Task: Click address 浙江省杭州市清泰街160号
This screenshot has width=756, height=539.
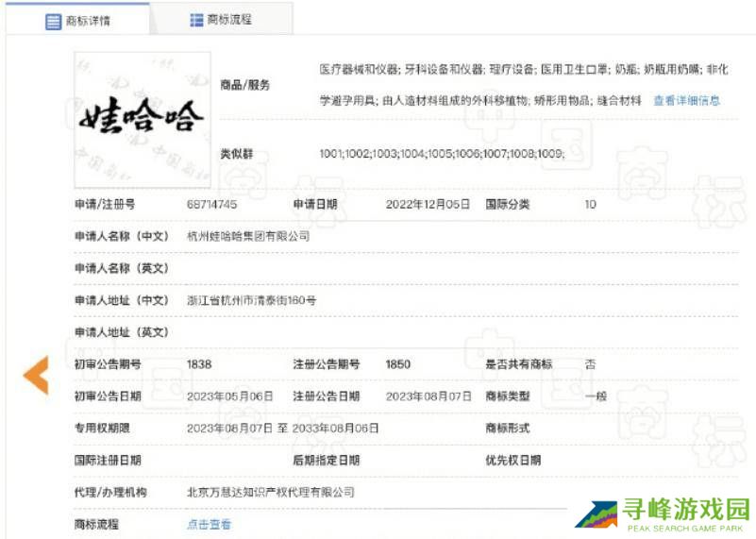Action: (251, 300)
